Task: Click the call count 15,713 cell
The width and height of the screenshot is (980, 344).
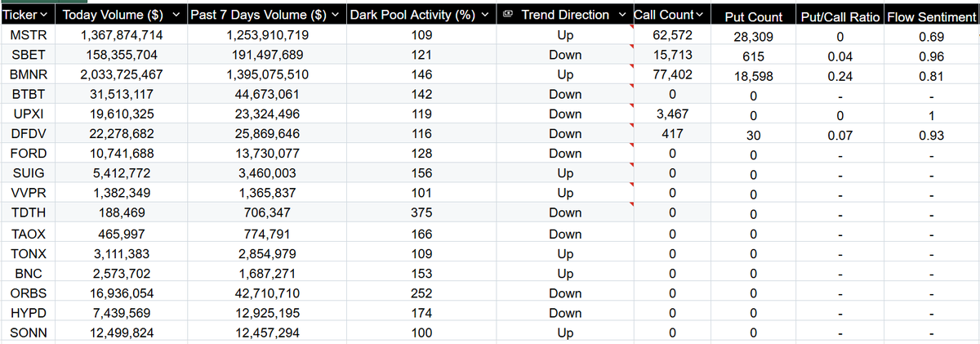Action: [671, 55]
